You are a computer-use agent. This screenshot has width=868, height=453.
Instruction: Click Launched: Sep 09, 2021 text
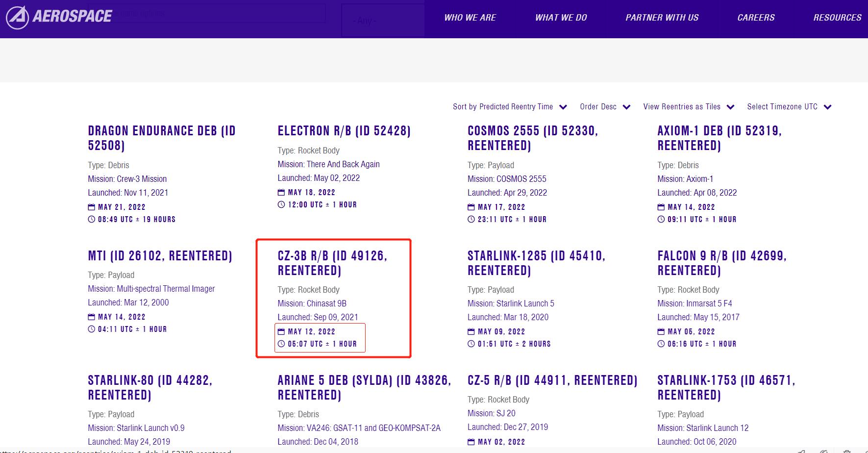(x=318, y=317)
